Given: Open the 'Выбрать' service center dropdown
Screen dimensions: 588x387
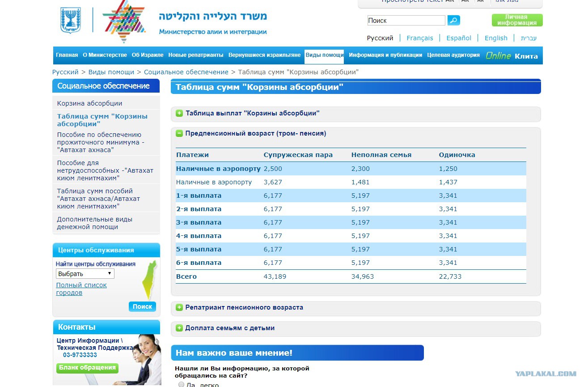Looking at the screenshot, I should point(85,274).
